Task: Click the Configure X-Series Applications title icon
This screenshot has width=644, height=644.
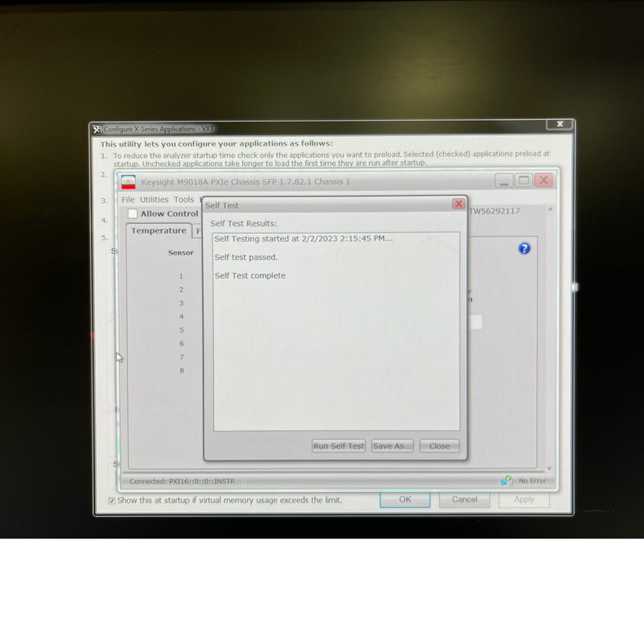Action: (x=97, y=129)
